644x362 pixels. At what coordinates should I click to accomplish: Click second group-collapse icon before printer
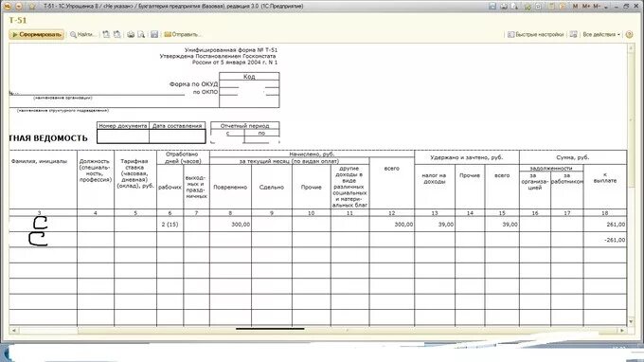pyautogui.click(x=117, y=34)
